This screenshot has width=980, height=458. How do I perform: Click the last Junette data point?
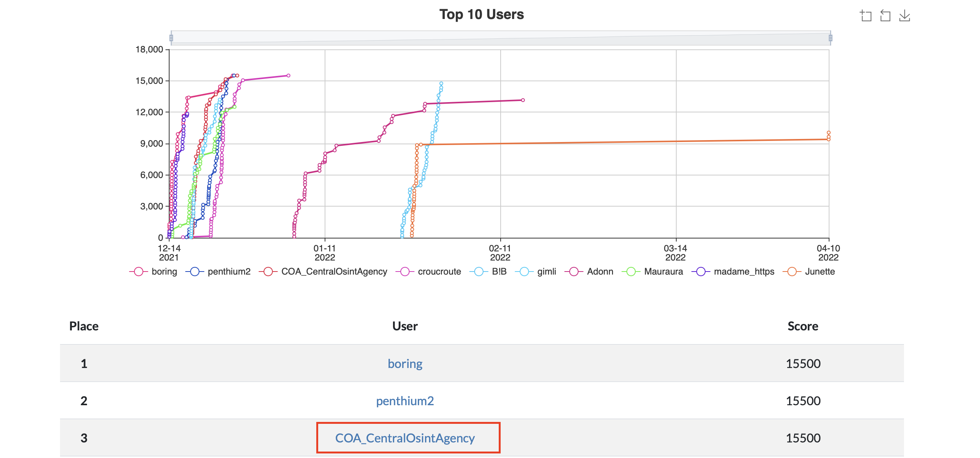click(x=829, y=133)
